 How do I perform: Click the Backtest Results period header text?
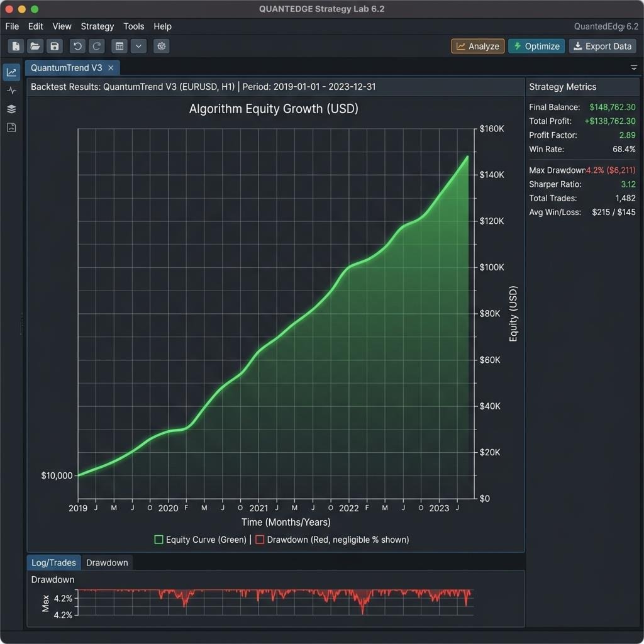pyautogui.click(x=203, y=87)
